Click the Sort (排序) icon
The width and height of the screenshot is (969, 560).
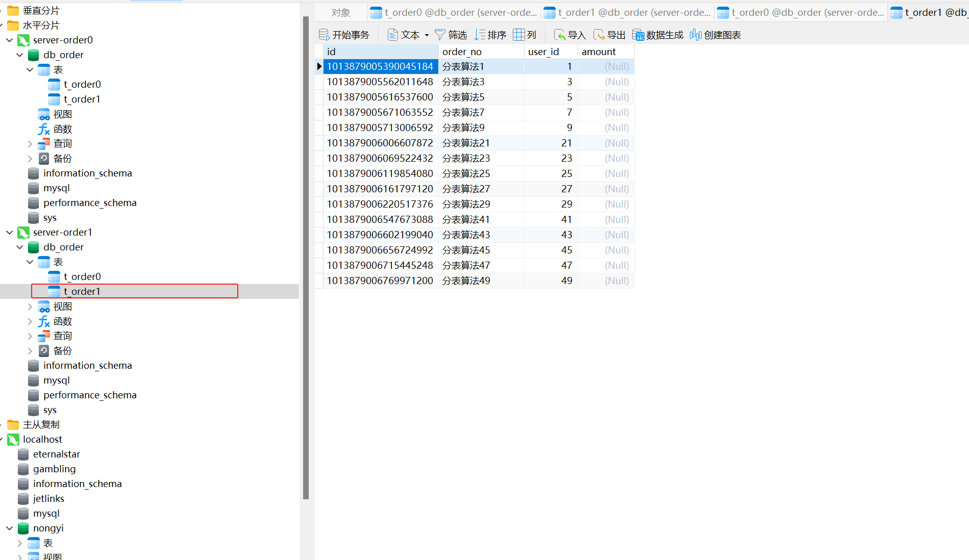tap(480, 35)
